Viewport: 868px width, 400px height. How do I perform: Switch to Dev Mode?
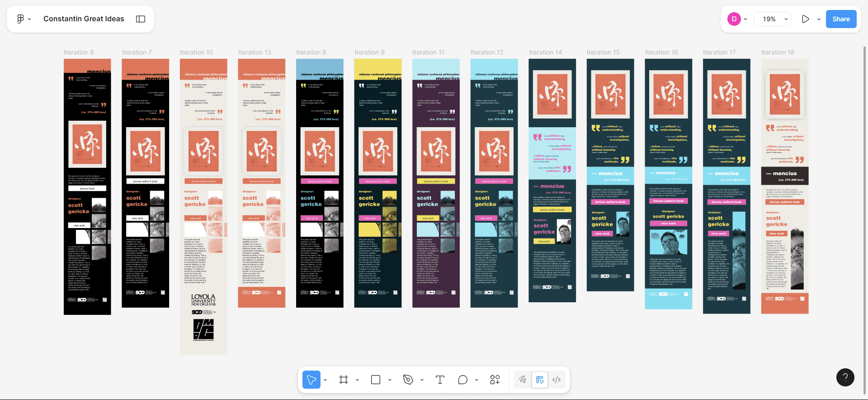point(557,380)
